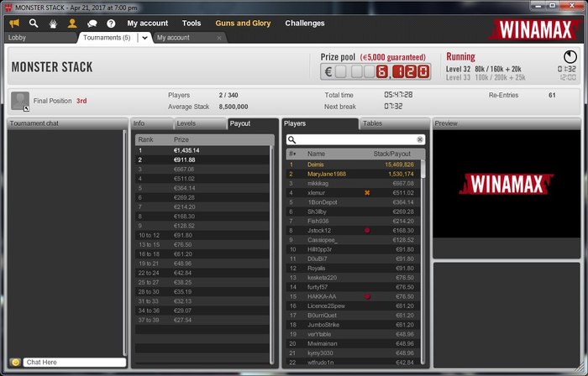
Task: Click the magnifier icon in players search box
Action: tap(291, 139)
